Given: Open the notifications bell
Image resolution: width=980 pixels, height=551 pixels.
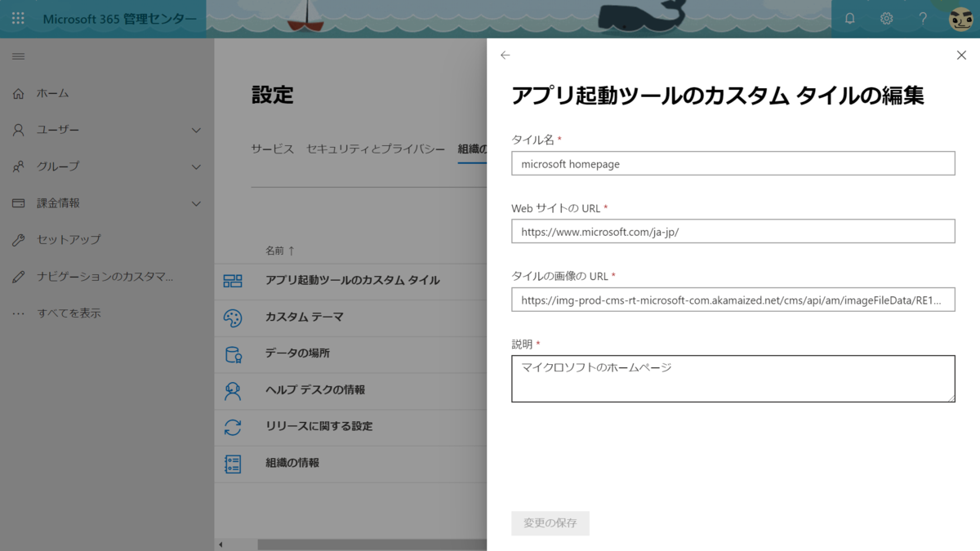Looking at the screenshot, I should pos(850,18).
